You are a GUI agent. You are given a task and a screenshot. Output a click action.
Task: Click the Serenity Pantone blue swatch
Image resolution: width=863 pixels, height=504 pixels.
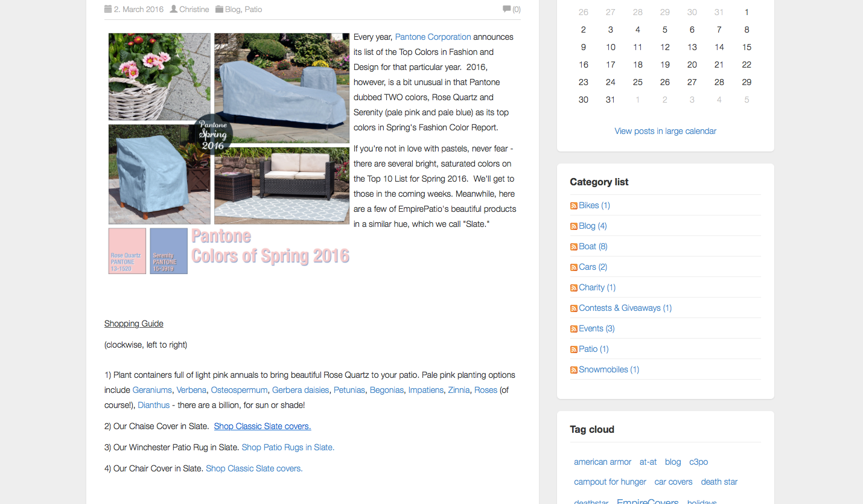pyautogui.click(x=168, y=250)
